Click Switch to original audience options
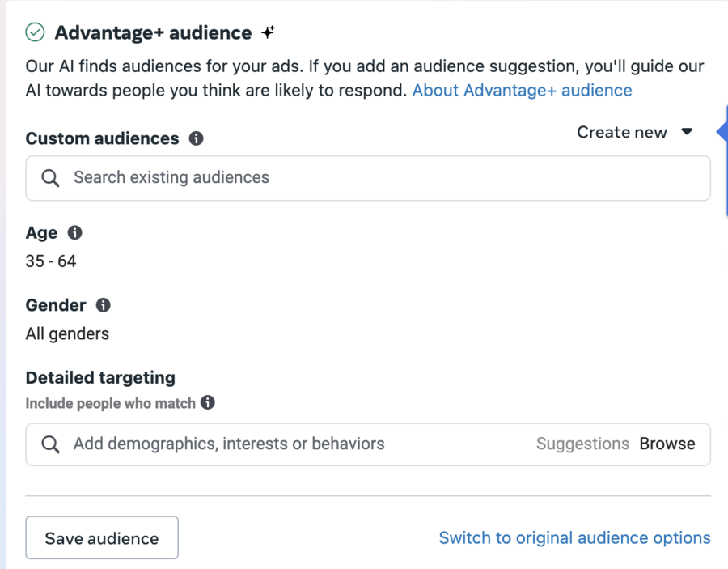728x569 pixels. click(575, 537)
